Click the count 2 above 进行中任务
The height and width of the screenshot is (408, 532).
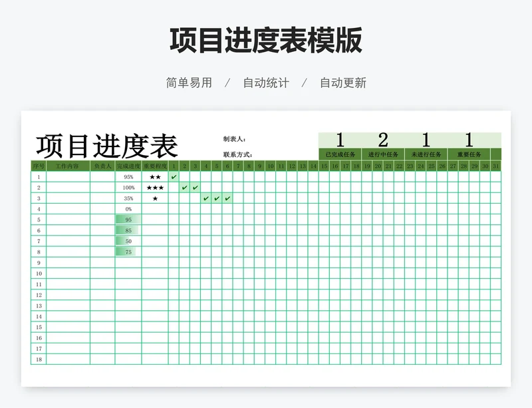pos(383,140)
